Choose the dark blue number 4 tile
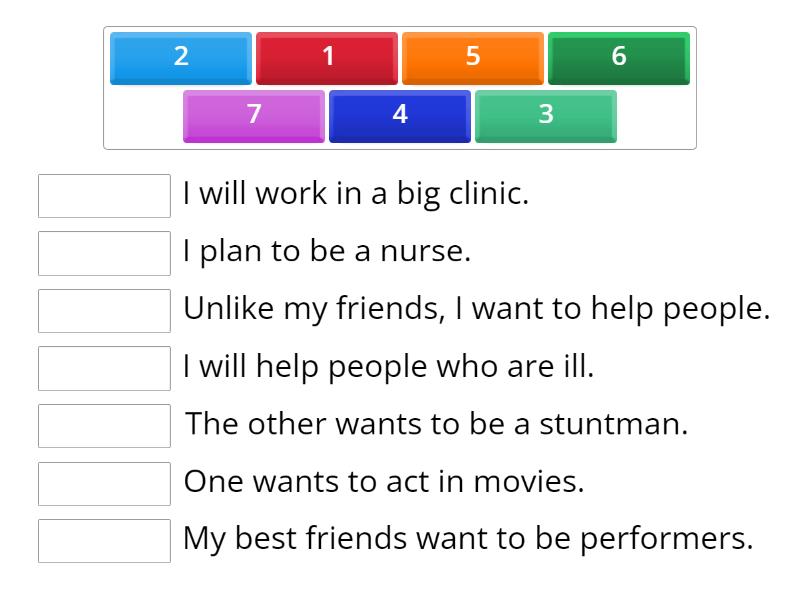This screenshot has height=600, width=800. click(400, 115)
